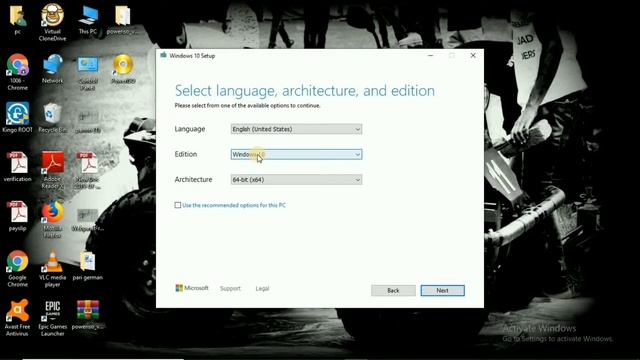Close the Windows 10 Setup window

tap(473, 56)
